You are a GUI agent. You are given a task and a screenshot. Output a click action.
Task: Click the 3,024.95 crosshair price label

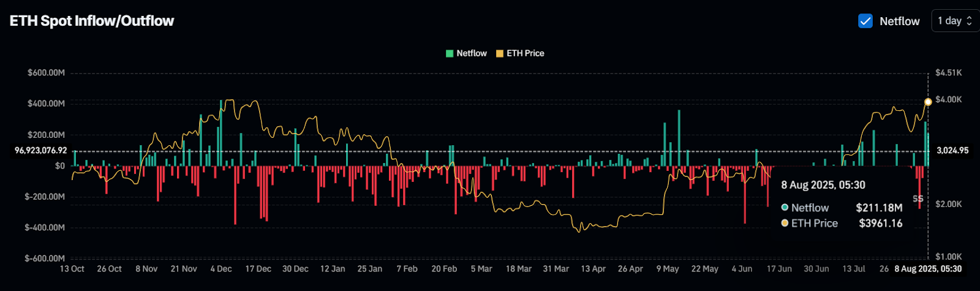coord(952,150)
